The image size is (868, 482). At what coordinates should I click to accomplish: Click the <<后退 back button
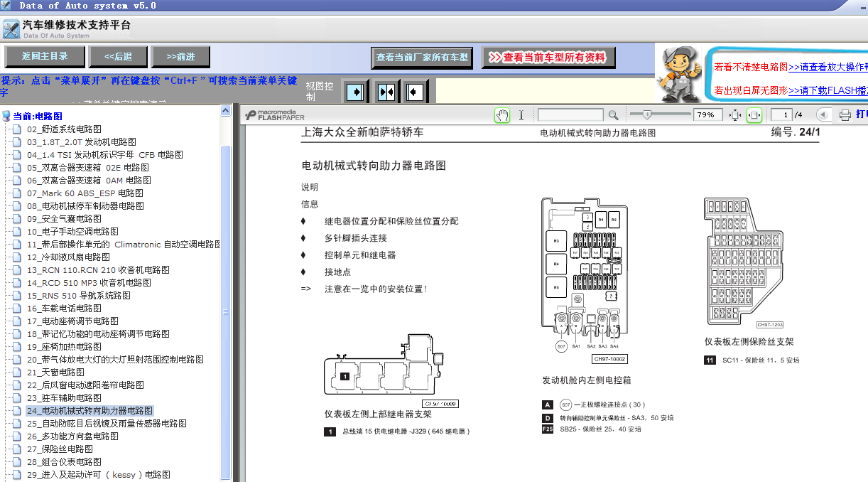tap(118, 57)
